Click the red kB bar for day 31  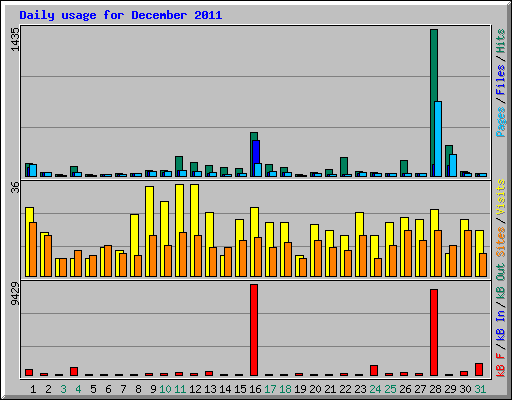click(479, 369)
